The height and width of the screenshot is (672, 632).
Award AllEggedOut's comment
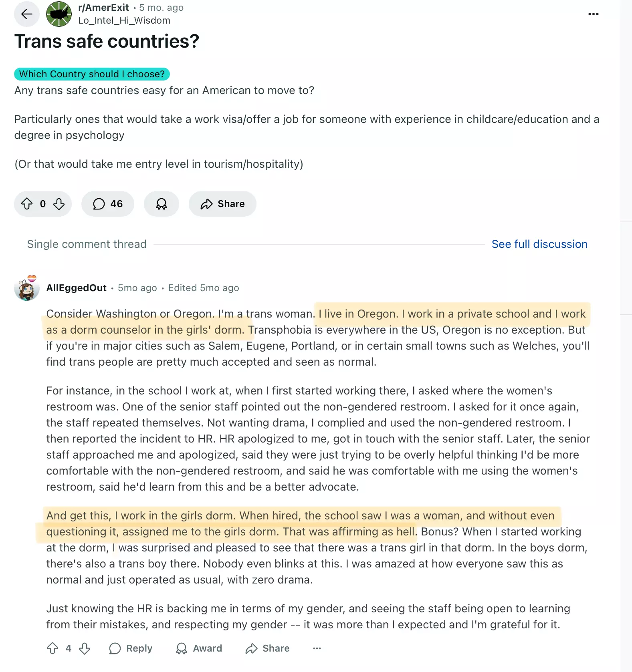[199, 648]
